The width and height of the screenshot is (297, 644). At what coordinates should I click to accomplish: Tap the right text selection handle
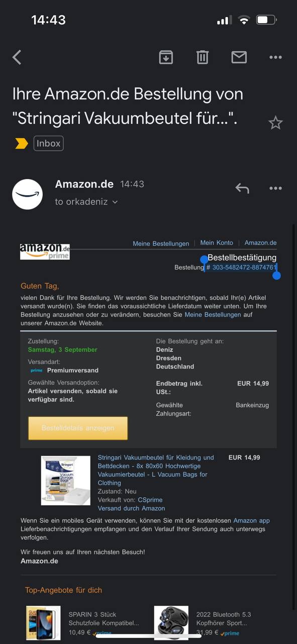[276, 275]
